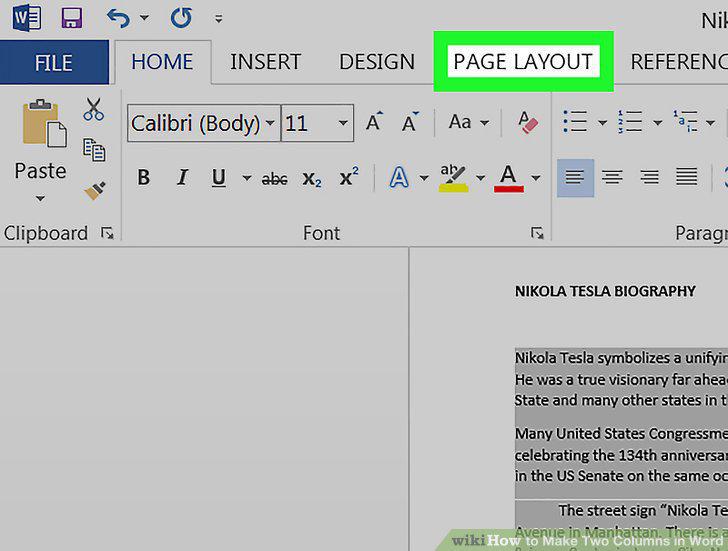This screenshot has height=551, width=728.
Task: Apply a numbered list
Action: click(x=630, y=122)
